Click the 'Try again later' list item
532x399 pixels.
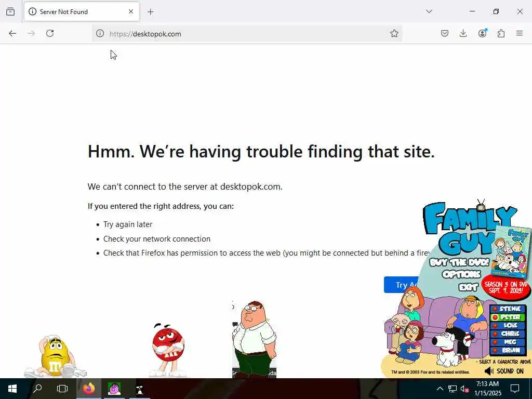pos(128,224)
